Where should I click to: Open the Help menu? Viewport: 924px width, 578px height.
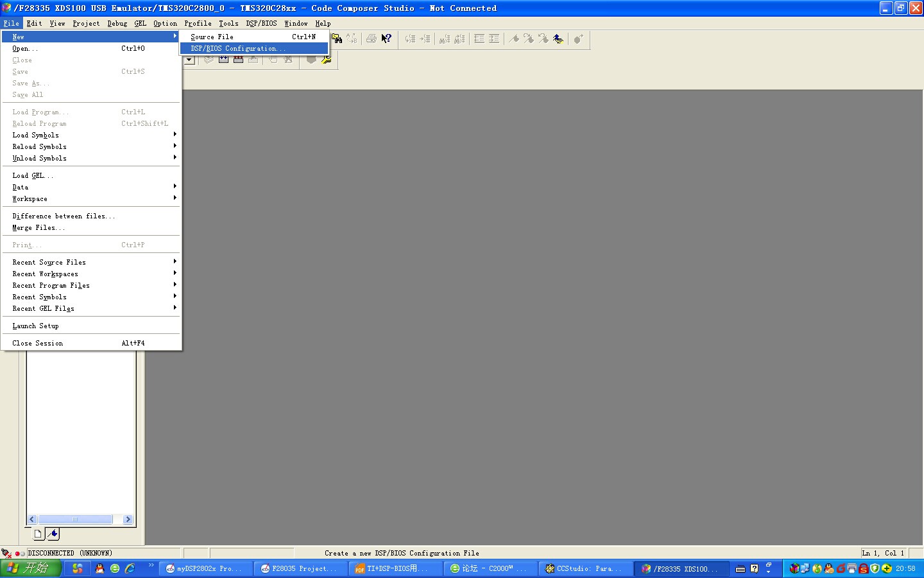pos(323,23)
